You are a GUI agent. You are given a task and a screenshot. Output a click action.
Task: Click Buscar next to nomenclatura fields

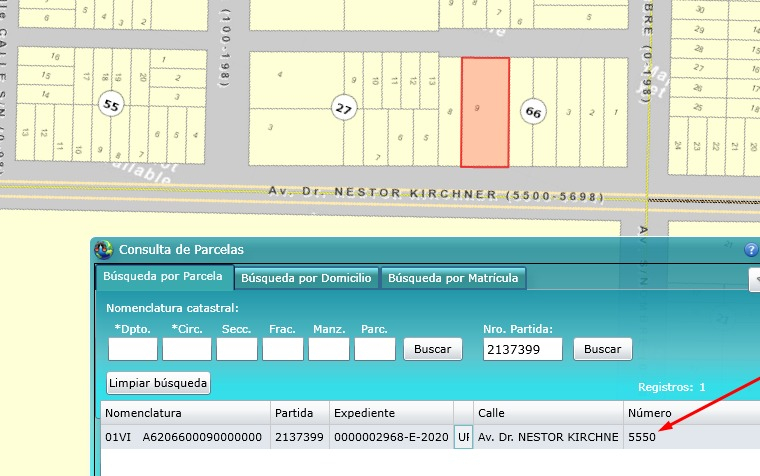433,349
